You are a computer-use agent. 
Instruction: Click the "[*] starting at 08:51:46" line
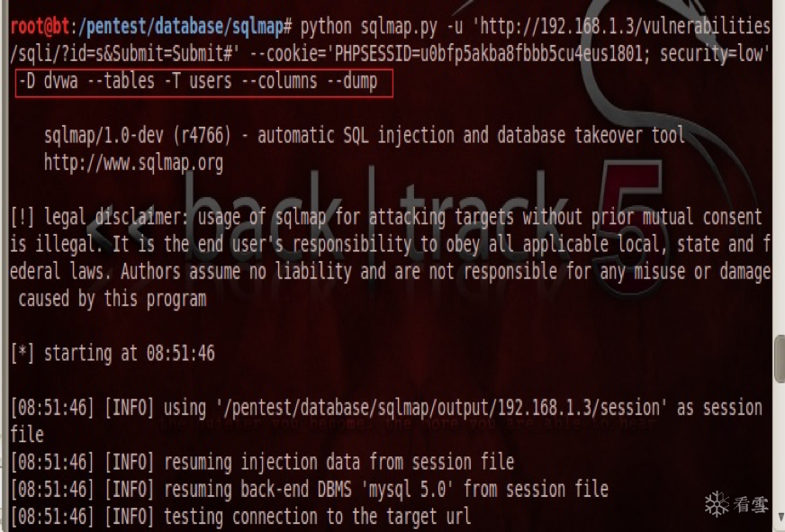(113, 353)
